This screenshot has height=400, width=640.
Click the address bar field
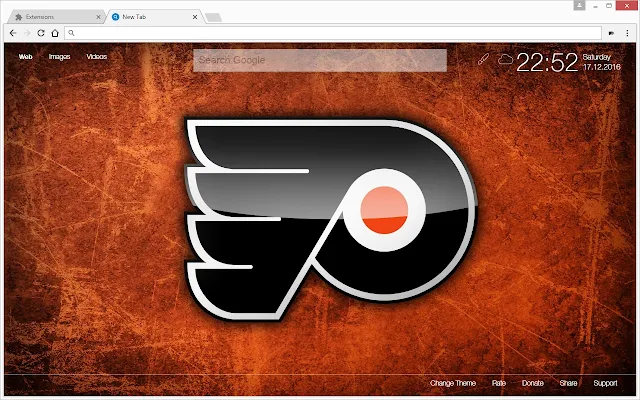(333, 33)
